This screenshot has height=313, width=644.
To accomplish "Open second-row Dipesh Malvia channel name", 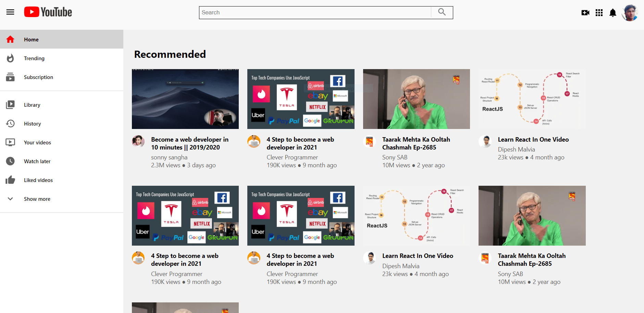I will click(401, 266).
